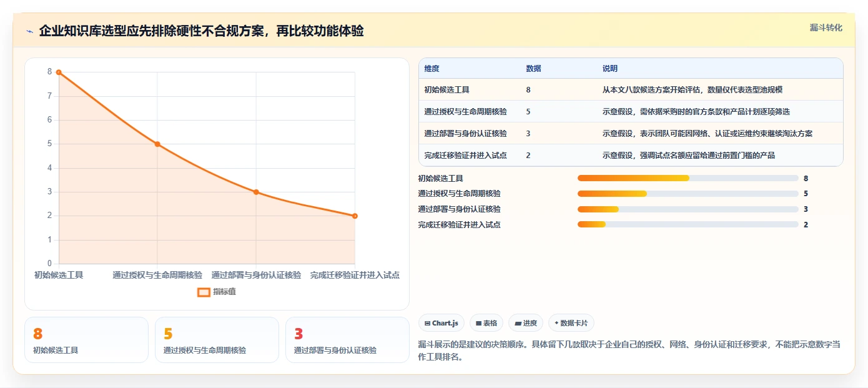Click 完成迁移验证并进入试点 cell in the table
The width and height of the screenshot is (868, 388).
[x=465, y=156]
